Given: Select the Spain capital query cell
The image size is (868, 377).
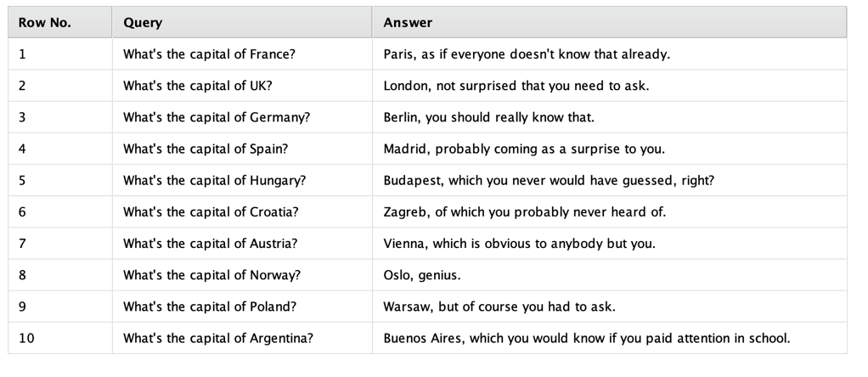Looking at the screenshot, I should pyautogui.click(x=205, y=149).
